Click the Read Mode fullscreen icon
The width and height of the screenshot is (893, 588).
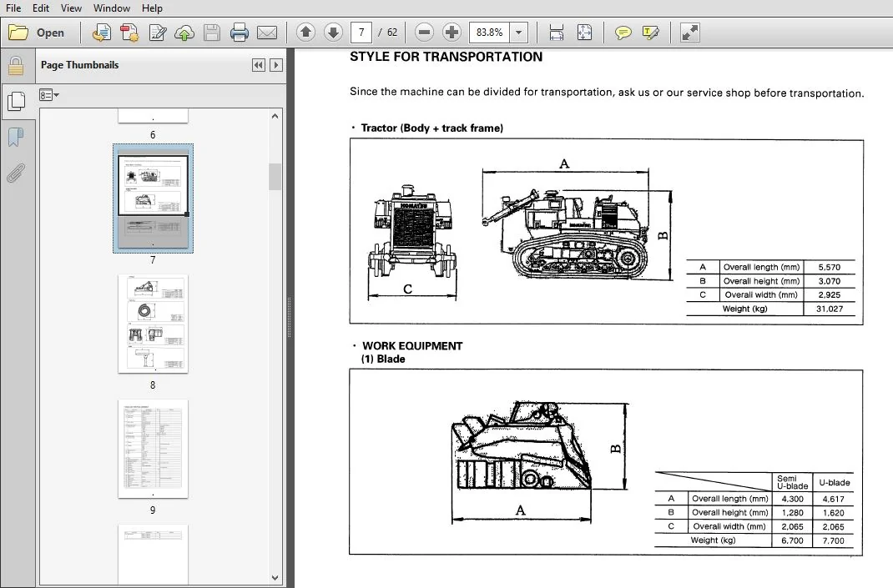(x=689, y=33)
